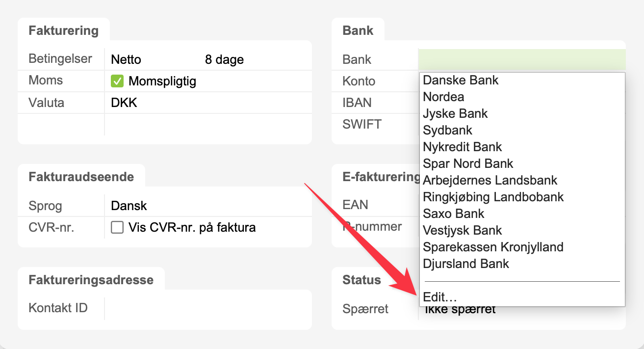Screen dimensions: 644x349
Task: Select Danske Bank from the list
Action: point(461,80)
